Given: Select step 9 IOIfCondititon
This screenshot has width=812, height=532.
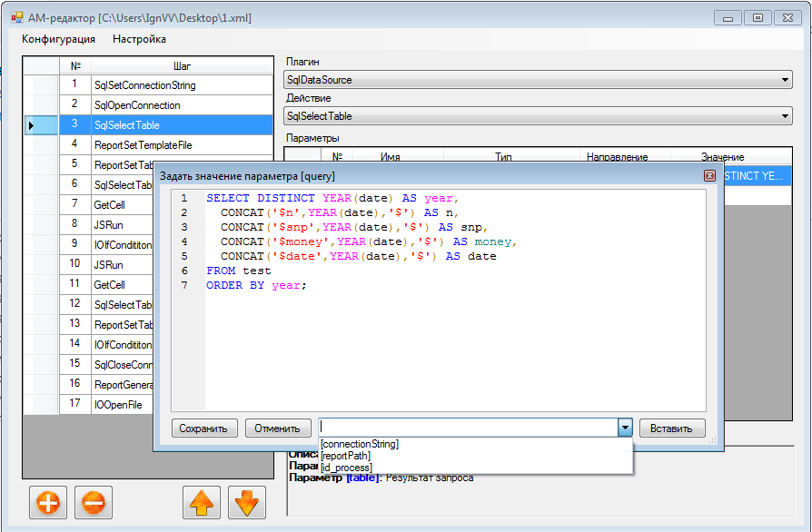Looking at the screenshot, I should [x=123, y=245].
